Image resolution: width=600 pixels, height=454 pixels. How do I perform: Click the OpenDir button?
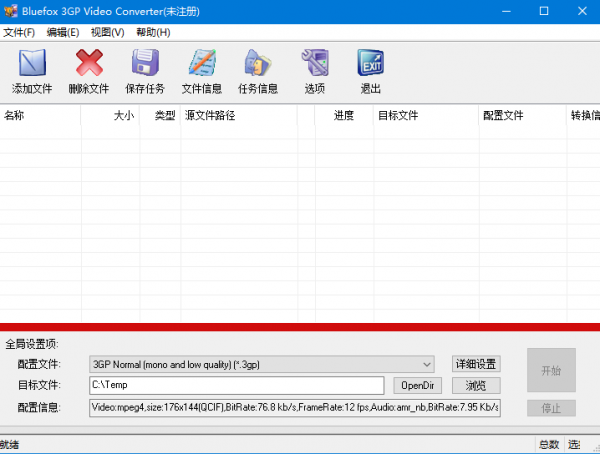[x=417, y=385]
